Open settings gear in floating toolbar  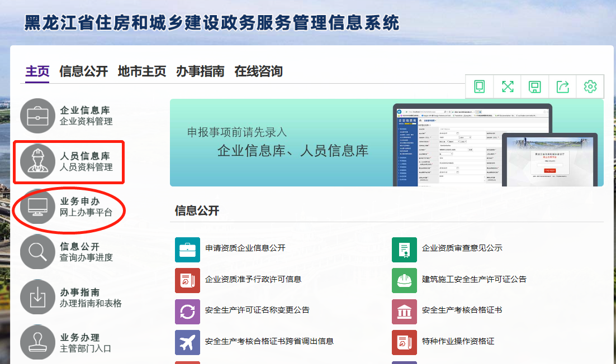click(x=590, y=87)
